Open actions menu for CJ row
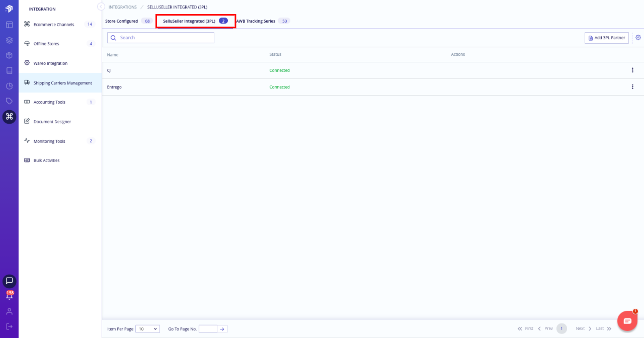This screenshot has width=644, height=338. pyautogui.click(x=632, y=70)
